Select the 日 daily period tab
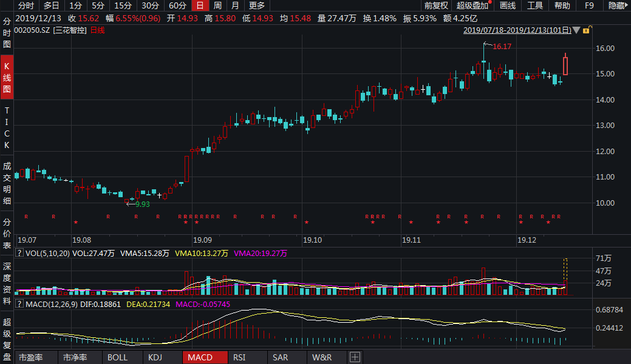Image resolution: width=631 pixels, height=364 pixels. pyautogui.click(x=200, y=5)
